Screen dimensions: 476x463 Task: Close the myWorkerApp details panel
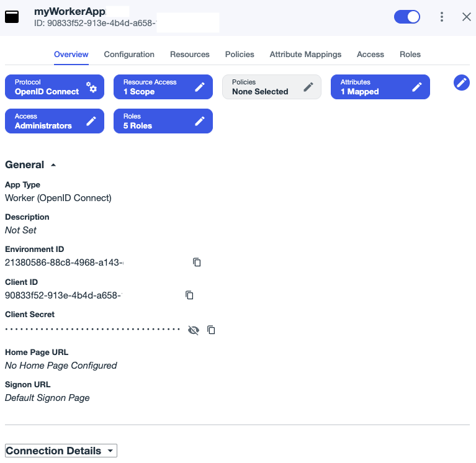(467, 17)
